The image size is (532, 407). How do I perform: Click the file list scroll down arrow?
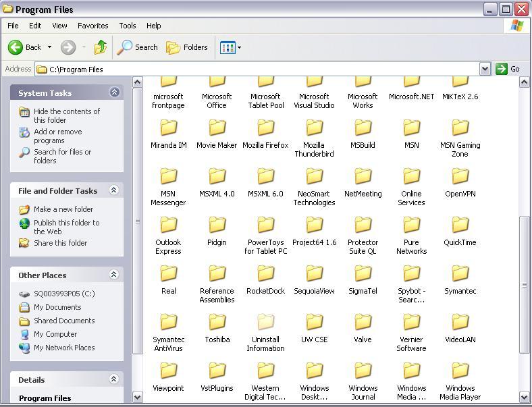tap(525, 397)
